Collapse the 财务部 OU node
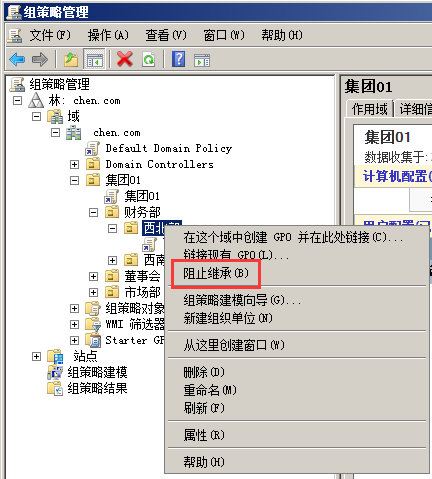432x479 pixels. pos(93,212)
